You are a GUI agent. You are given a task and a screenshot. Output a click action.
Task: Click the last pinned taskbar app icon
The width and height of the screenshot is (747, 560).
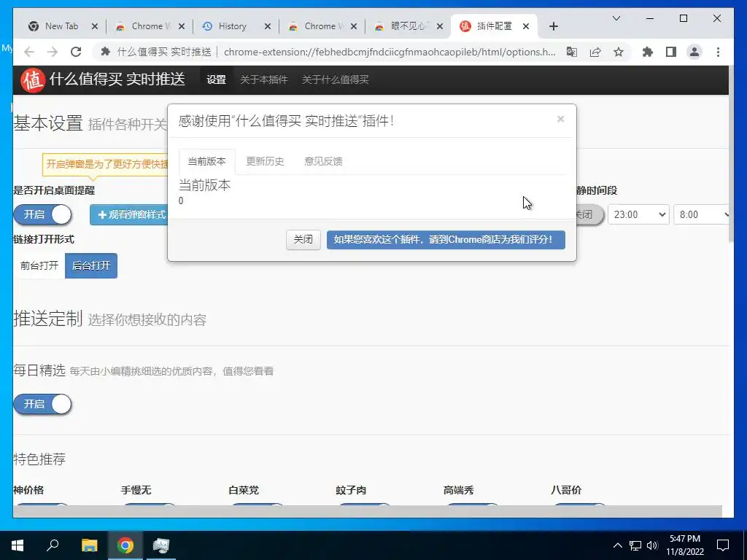tap(161, 545)
